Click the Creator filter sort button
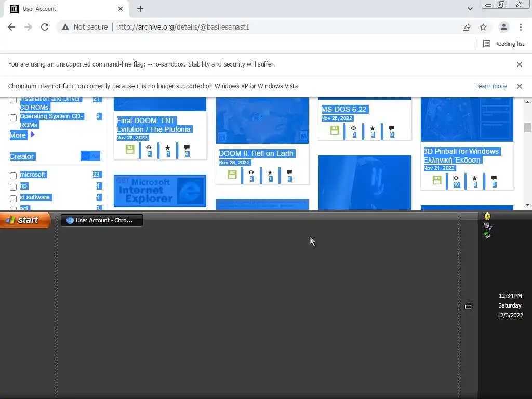 tap(90, 156)
